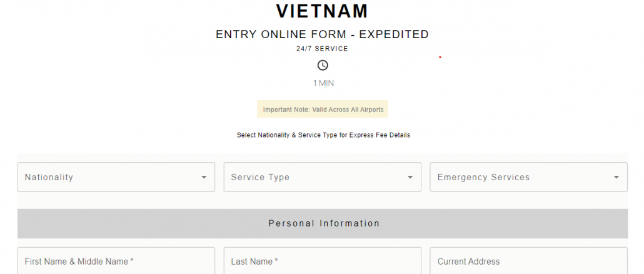Click the VIETNAM page heading
Image resolution: width=644 pixels, height=274 pixels.
(323, 11)
